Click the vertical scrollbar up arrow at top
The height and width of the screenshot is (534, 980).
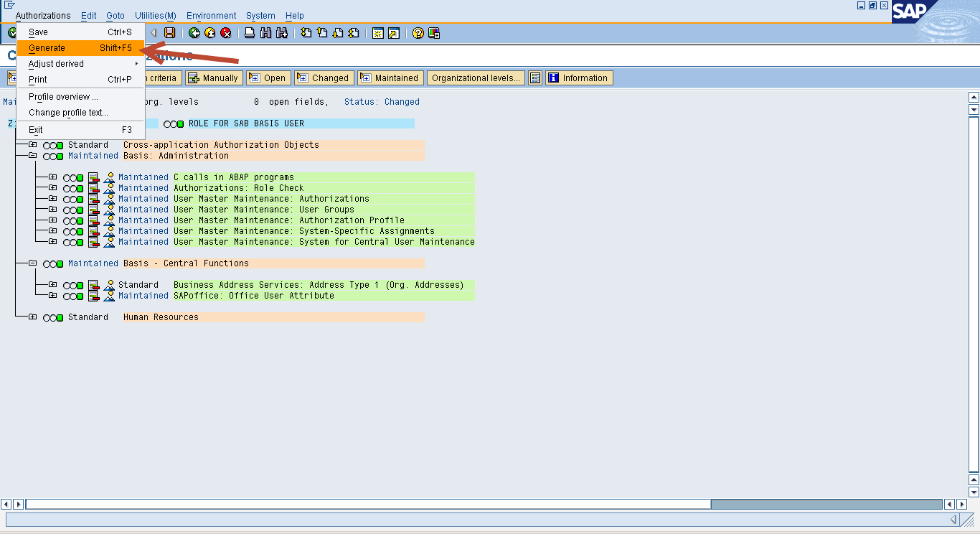tap(974, 97)
